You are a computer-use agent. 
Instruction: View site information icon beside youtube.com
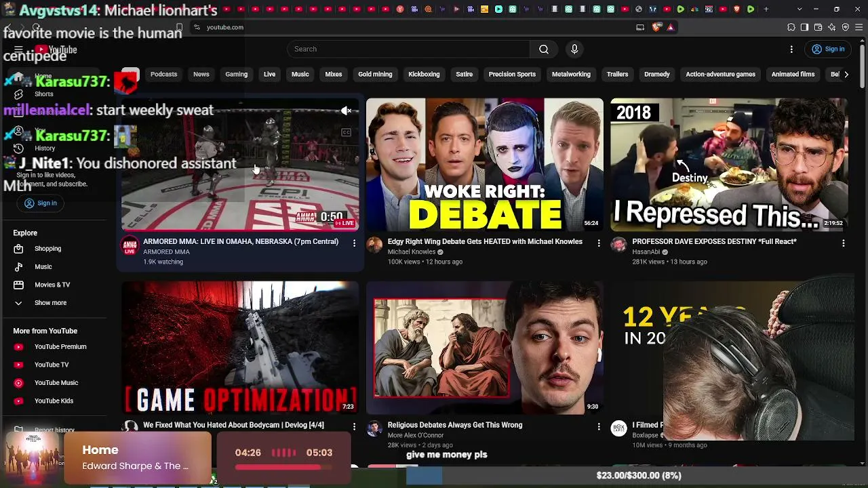[197, 27]
